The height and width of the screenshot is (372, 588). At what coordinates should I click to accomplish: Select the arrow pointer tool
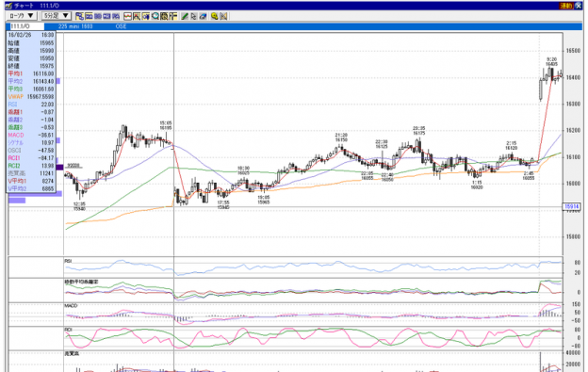193,16
